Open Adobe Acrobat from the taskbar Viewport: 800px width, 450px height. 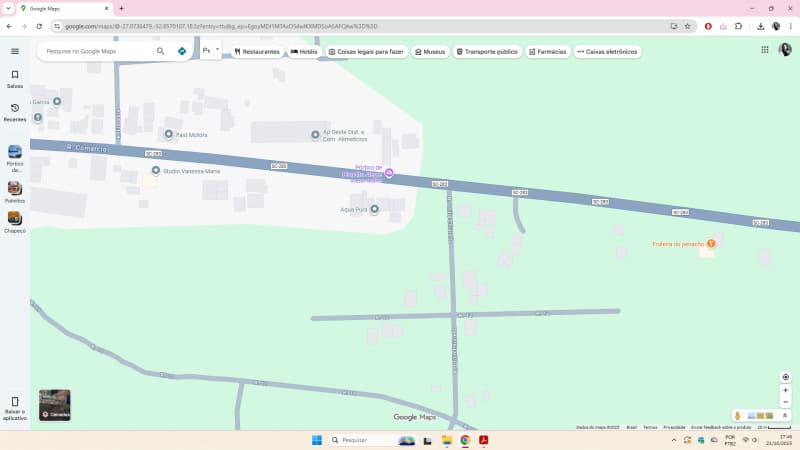483,440
